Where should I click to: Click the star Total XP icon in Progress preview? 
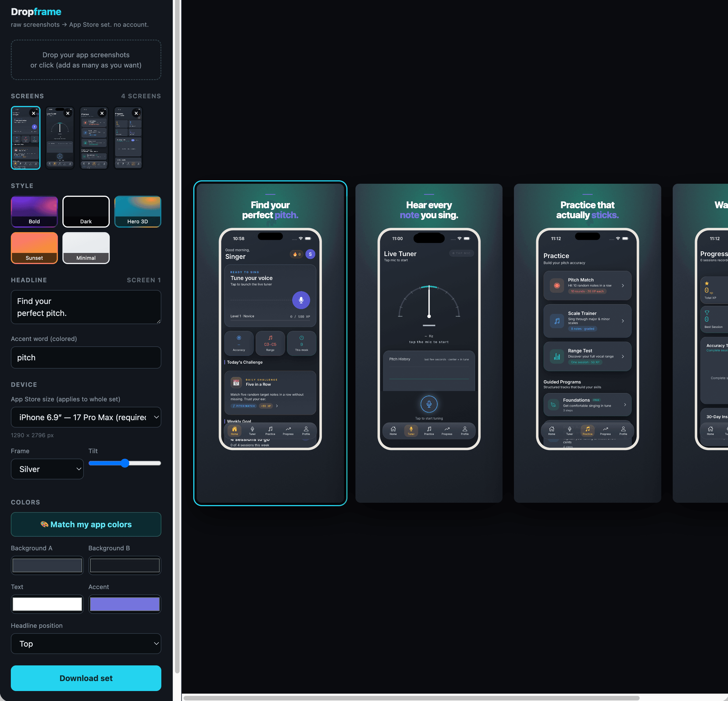click(707, 283)
